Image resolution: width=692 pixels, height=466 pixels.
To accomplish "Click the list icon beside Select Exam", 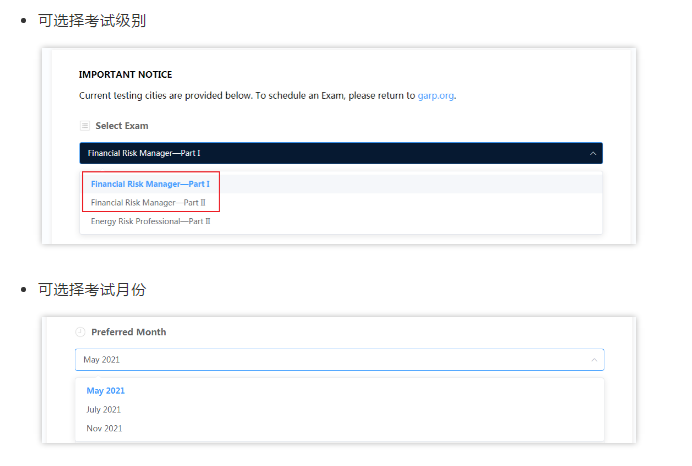I will point(84,126).
